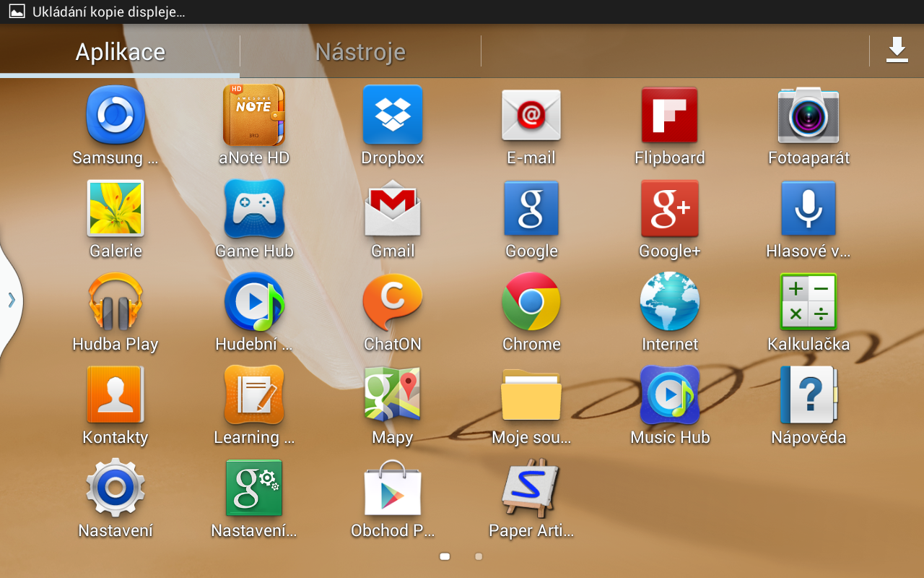Screen dimensions: 924x578
Task: Tap the screenshot saving notification icon
Action: pos(17,12)
